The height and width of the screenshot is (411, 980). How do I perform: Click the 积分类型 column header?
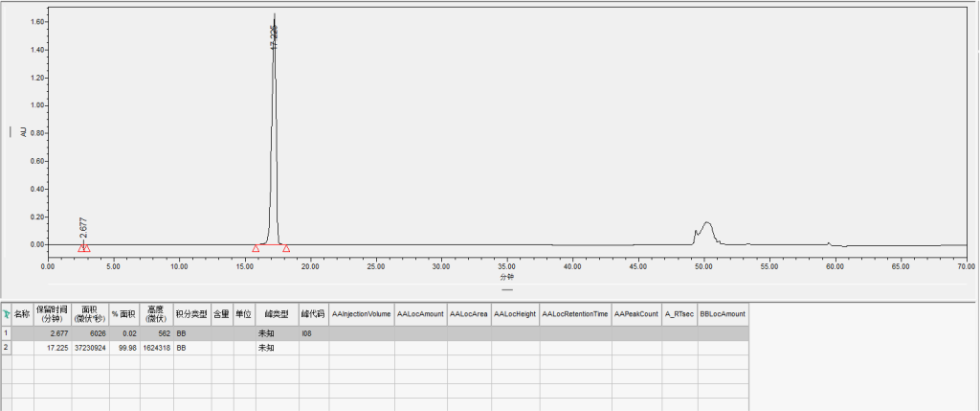coord(191,313)
